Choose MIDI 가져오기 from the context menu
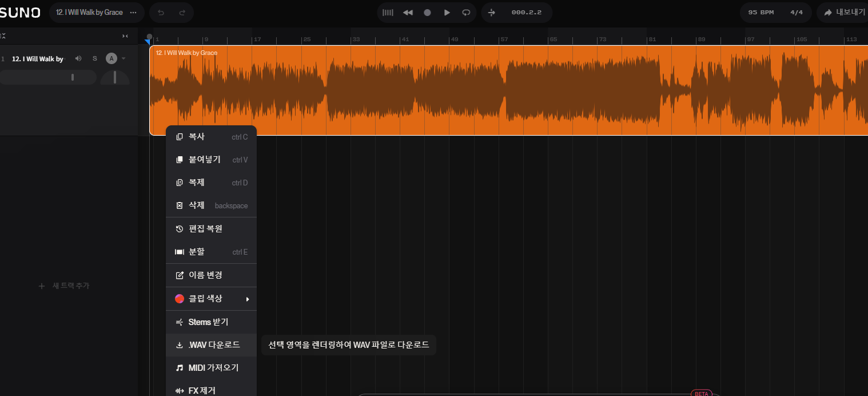The image size is (868, 396). (211, 368)
